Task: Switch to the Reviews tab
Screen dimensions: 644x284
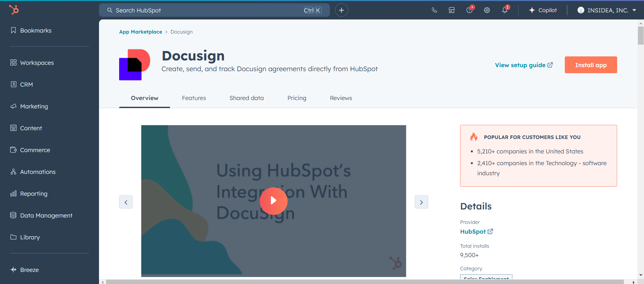Action: (341, 98)
